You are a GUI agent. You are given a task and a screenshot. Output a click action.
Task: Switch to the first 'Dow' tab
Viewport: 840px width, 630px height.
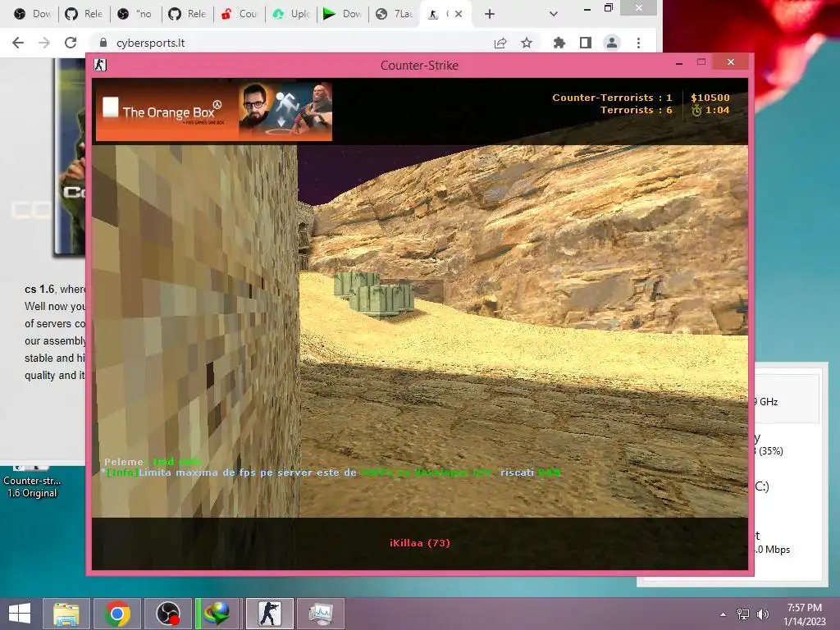tap(33, 14)
